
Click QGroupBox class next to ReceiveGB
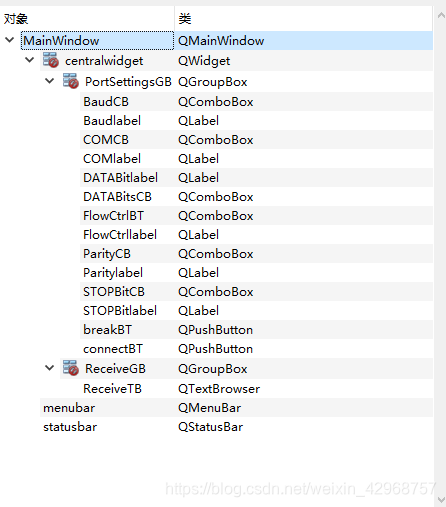point(213,369)
